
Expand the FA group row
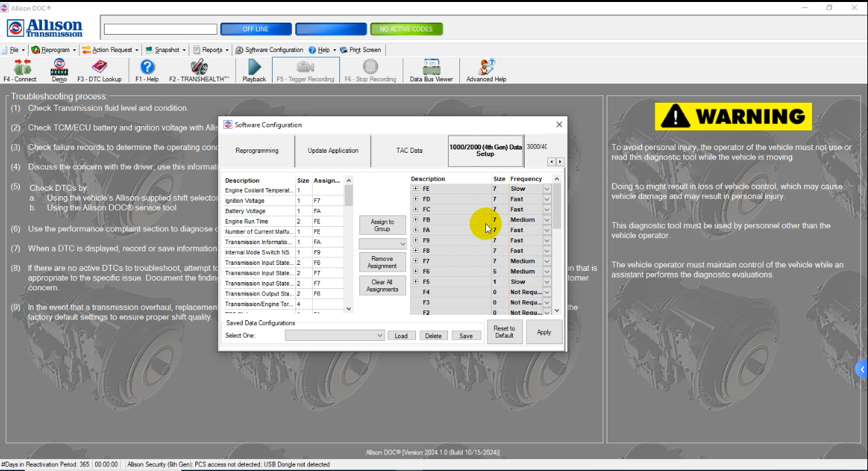tap(415, 230)
